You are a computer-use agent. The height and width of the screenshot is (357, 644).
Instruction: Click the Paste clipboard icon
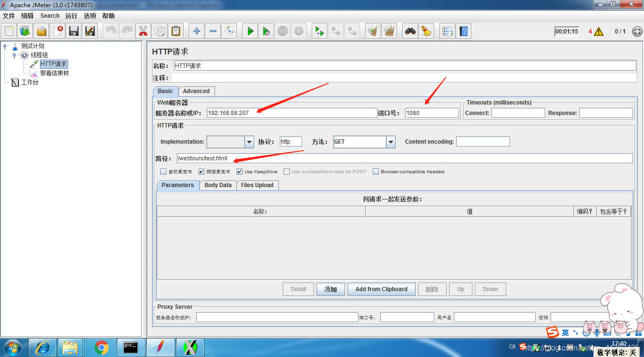[175, 31]
